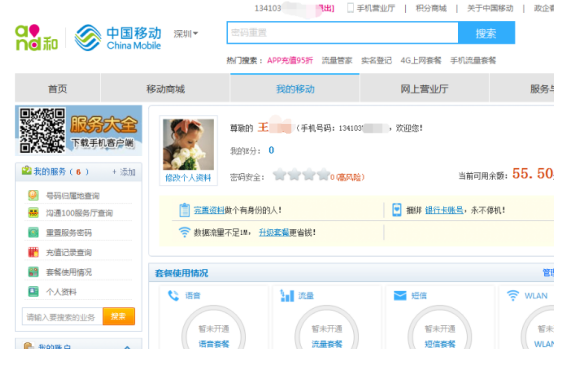Click the 升级套餐 link
The height and width of the screenshot is (381, 570).
point(274,232)
